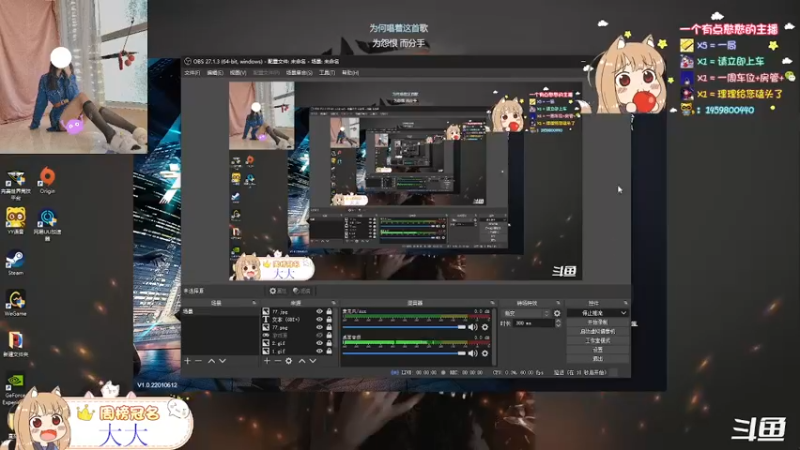Open settings gear for 桌面音频 track

click(485, 353)
